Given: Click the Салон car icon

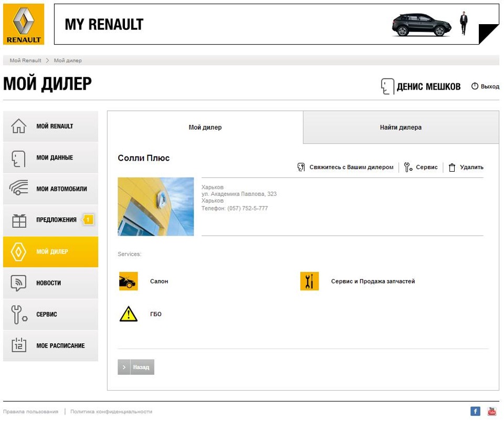Looking at the screenshot, I should click(129, 281).
